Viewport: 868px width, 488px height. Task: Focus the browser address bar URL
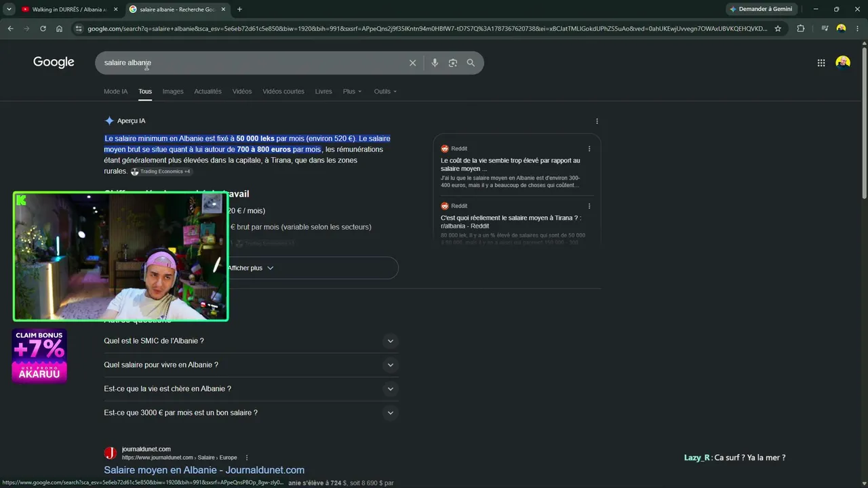click(427, 28)
